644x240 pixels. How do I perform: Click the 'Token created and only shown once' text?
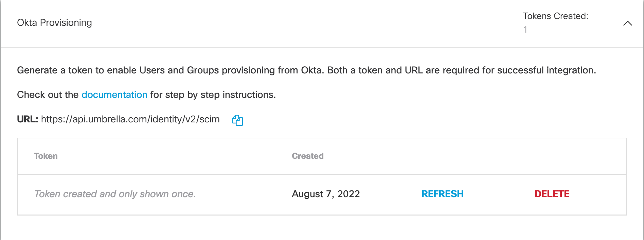115,194
